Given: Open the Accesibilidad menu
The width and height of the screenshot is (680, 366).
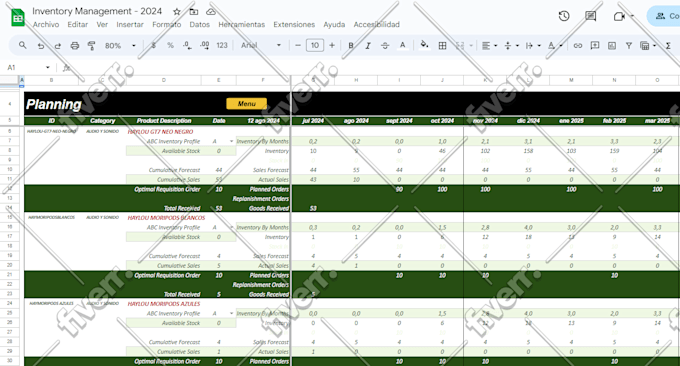Looking at the screenshot, I should 376,25.
